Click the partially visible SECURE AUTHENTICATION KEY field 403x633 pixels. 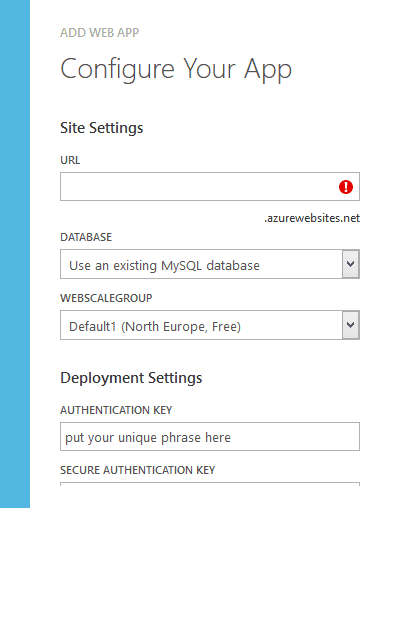(210, 484)
